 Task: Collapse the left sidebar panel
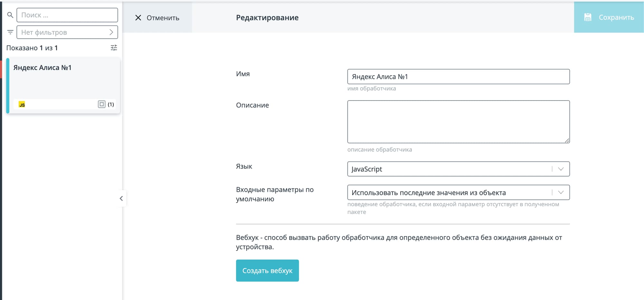[x=121, y=198]
